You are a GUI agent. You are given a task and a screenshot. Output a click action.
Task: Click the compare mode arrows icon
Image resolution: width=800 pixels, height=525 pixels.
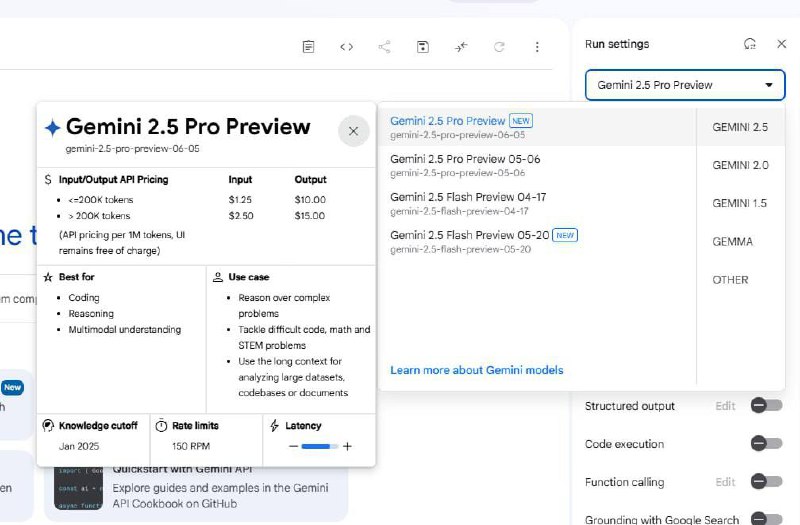pyautogui.click(x=461, y=47)
